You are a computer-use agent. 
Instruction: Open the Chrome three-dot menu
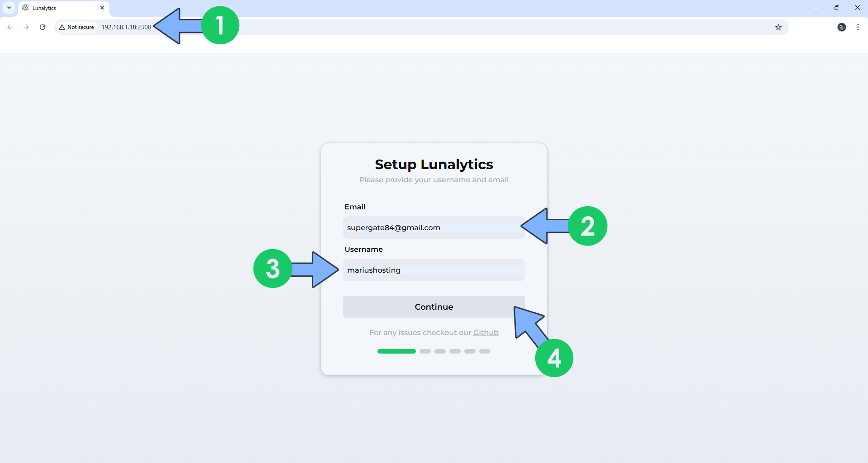click(x=858, y=27)
